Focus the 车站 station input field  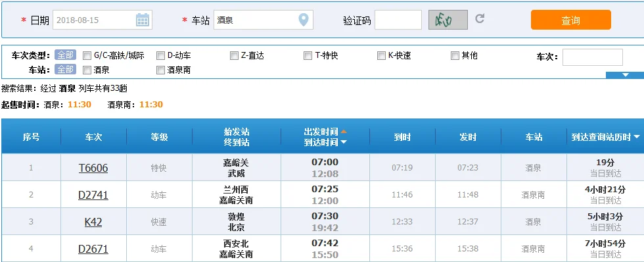pyautogui.click(x=264, y=20)
